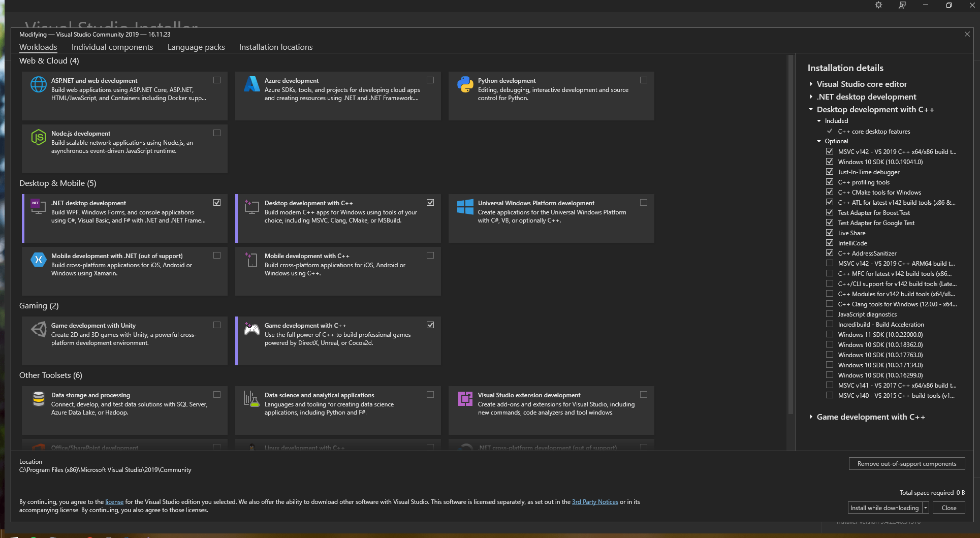
Task: Check the Data storage and processing workload
Action: pyautogui.click(x=217, y=395)
